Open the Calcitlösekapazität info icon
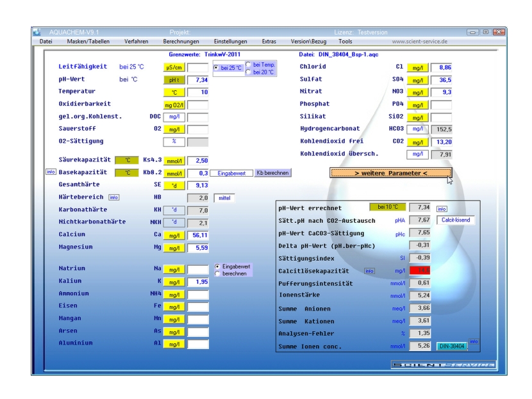 (369, 271)
